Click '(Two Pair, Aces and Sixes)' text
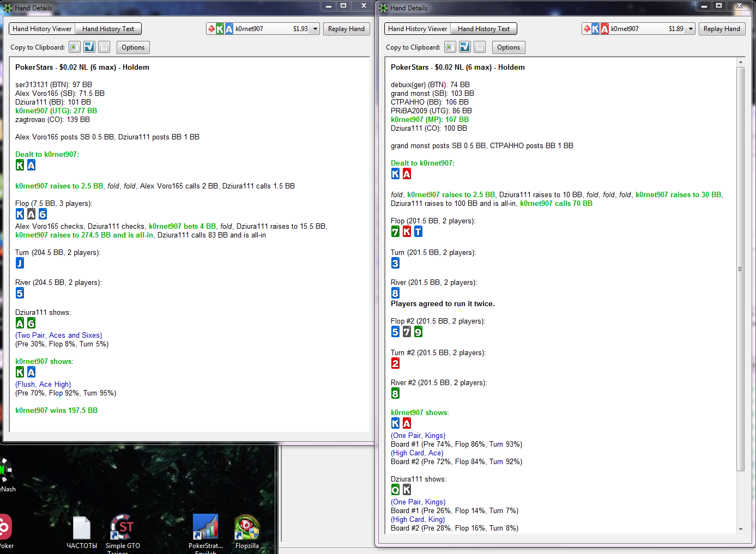This screenshot has width=756, height=554. pyautogui.click(x=59, y=335)
